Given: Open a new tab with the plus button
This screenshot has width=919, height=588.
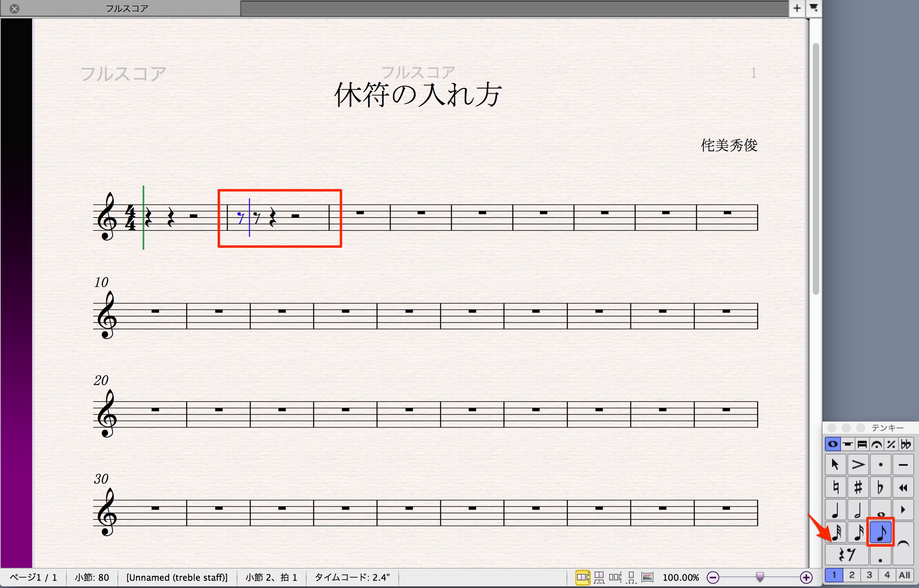Looking at the screenshot, I should pos(797,8).
